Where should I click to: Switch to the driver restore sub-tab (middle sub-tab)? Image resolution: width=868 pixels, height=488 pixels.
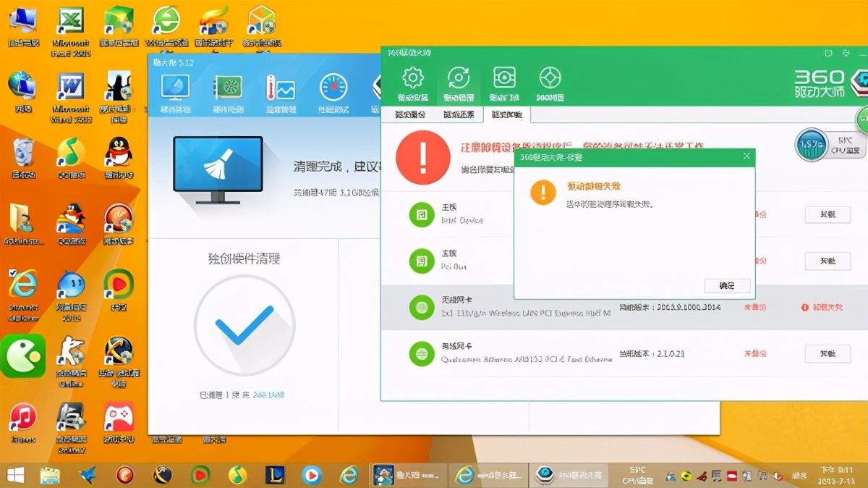pos(459,114)
